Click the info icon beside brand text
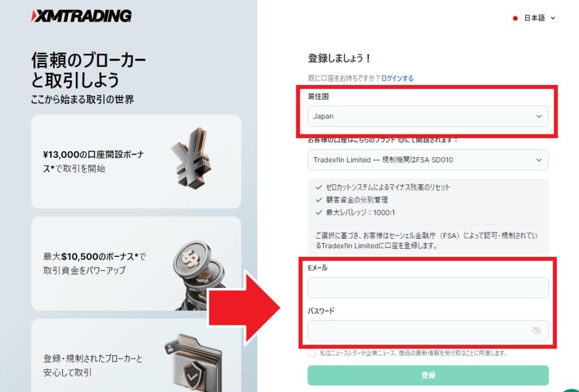The height and width of the screenshot is (392, 579). point(401,140)
